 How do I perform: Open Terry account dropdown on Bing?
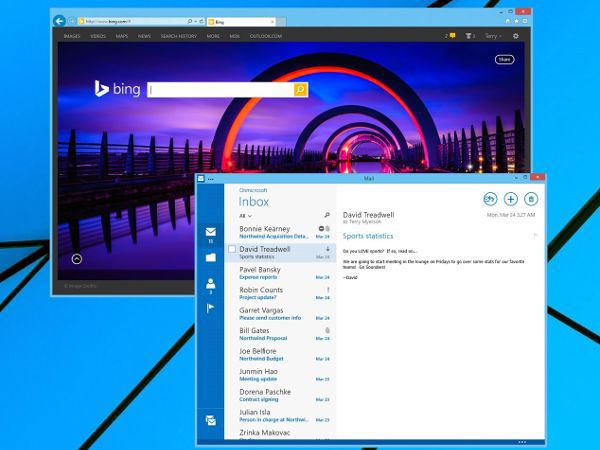pos(493,36)
